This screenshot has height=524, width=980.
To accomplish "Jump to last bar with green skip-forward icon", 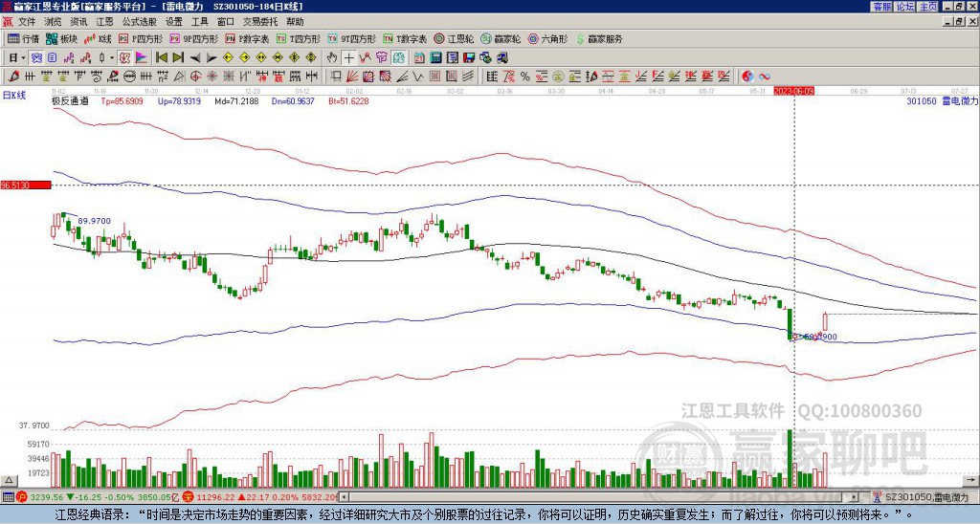I will (178, 58).
